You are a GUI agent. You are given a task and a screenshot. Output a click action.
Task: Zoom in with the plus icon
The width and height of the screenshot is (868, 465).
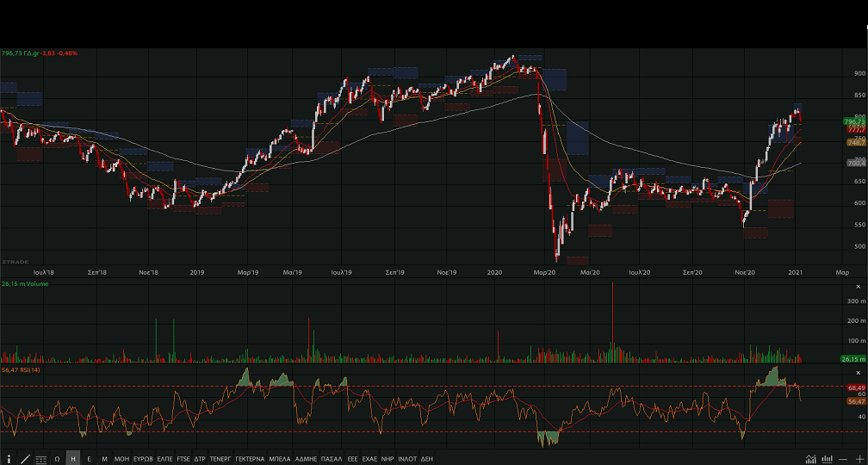click(859, 459)
